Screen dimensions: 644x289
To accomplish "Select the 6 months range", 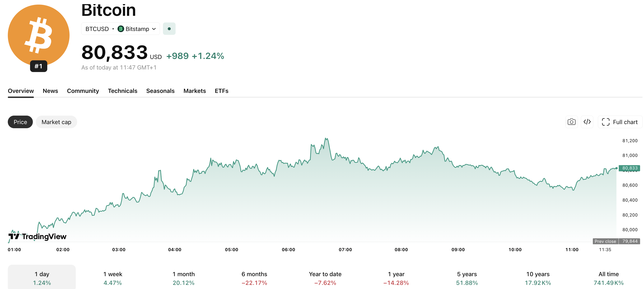I will tap(254, 278).
